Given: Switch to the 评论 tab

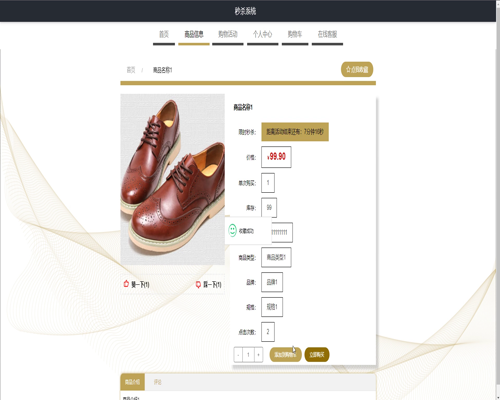Looking at the screenshot, I should tap(157, 382).
